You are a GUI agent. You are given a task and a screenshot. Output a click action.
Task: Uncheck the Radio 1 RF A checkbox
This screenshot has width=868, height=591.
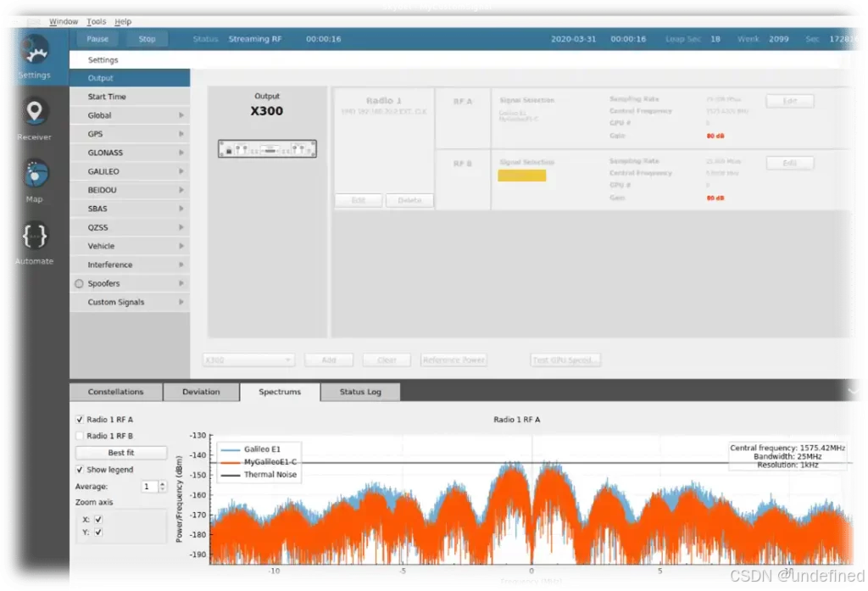[80, 420]
